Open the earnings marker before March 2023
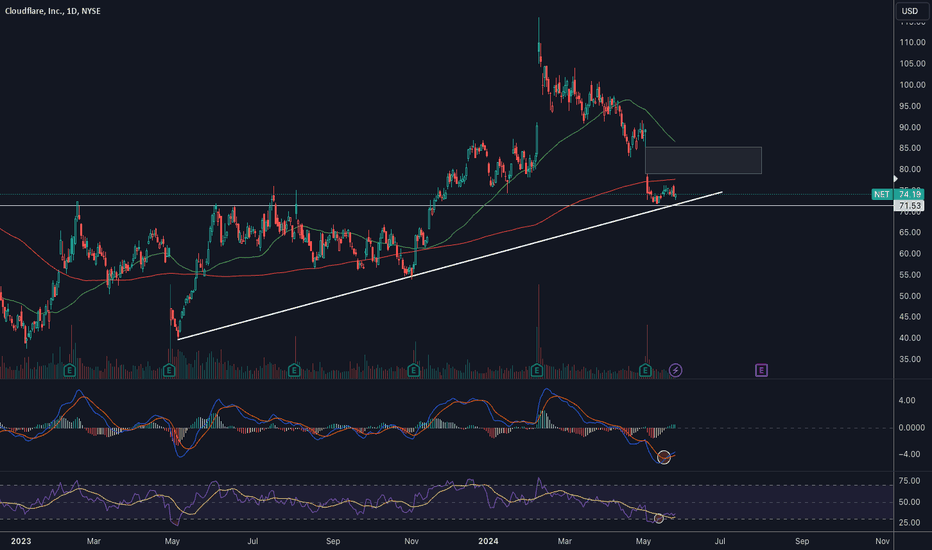Viewport: 932px width, 550px height. 70,370
